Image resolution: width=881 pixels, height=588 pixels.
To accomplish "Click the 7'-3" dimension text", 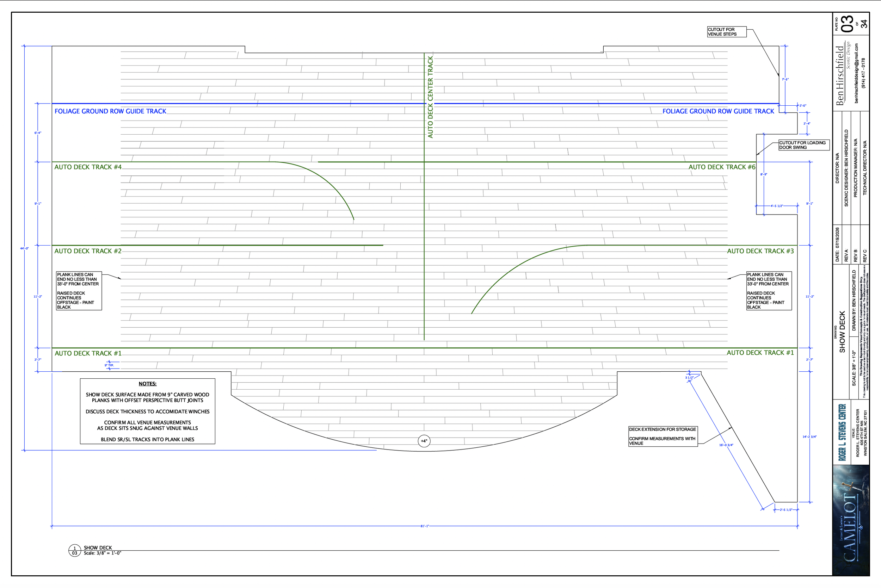I will [x=785, y=80].
